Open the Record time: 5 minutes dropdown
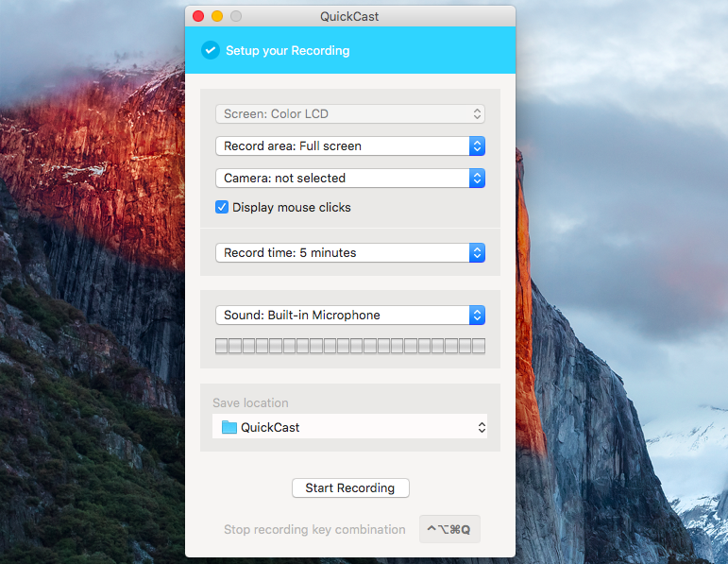Viewport: 728px width, 564px height. [350, 253]
